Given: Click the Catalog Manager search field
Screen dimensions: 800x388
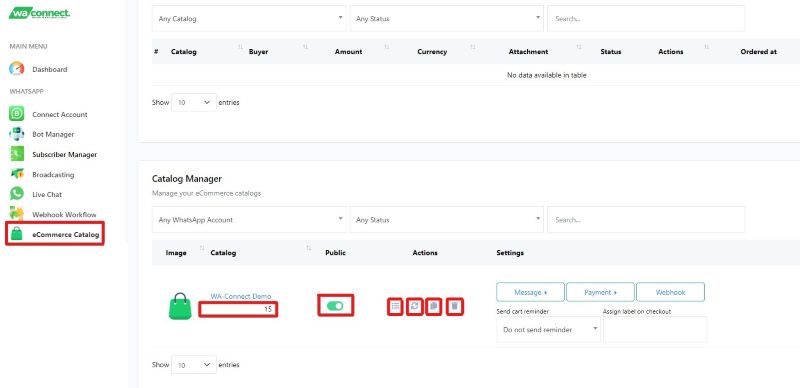Looking at the screenshot, I should click(x=646, y=220).
